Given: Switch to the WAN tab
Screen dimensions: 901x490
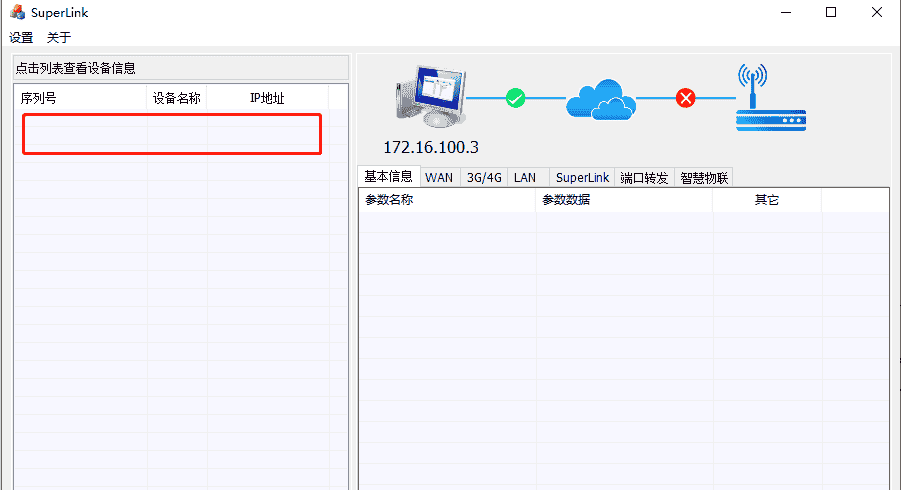Looking at the screenshot, I should [x=439, y=178].
